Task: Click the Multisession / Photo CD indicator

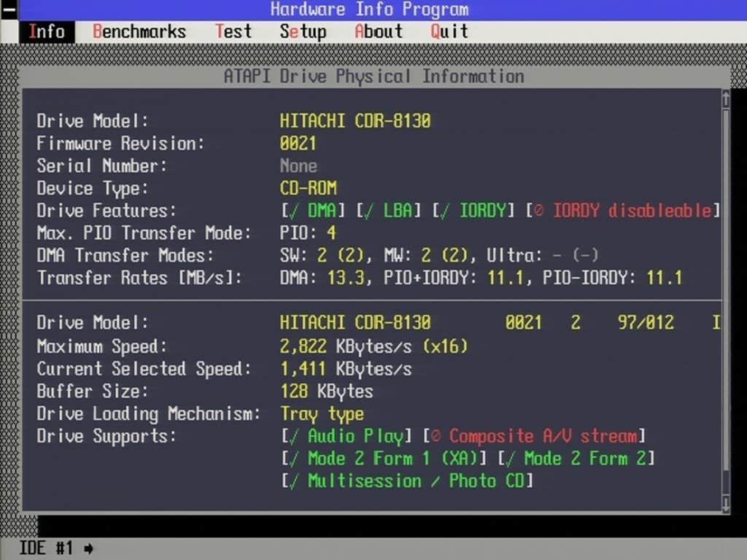Action: pyautogui.click(x=407, y=481)
